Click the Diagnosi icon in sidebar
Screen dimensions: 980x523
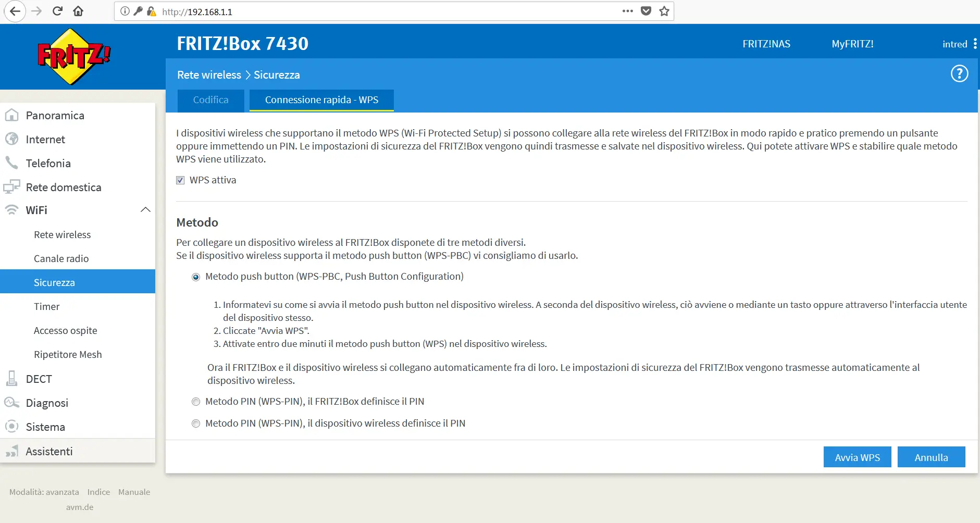(11, 403)
